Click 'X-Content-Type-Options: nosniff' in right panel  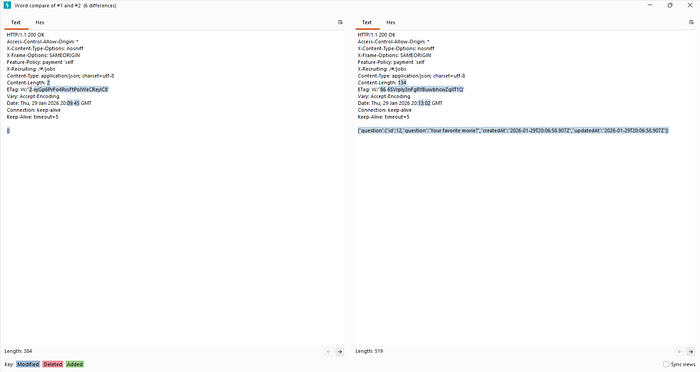pyautogui.click(x=396, y=48)
